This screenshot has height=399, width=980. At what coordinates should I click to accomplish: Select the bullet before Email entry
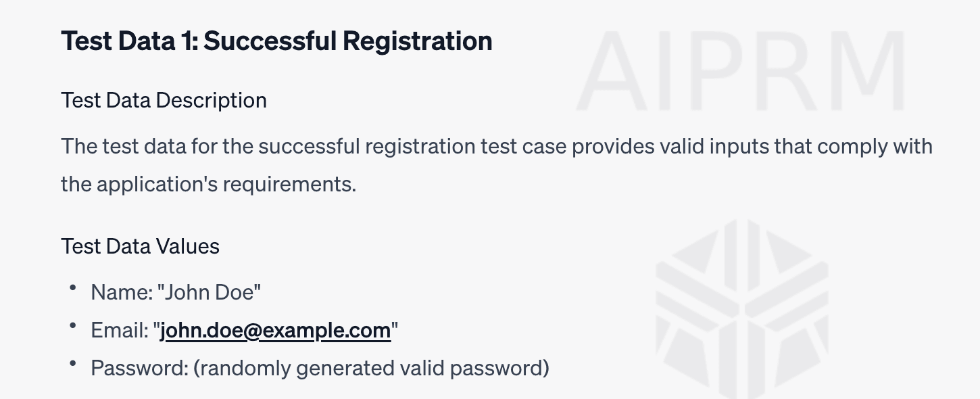tap(72, 326)
